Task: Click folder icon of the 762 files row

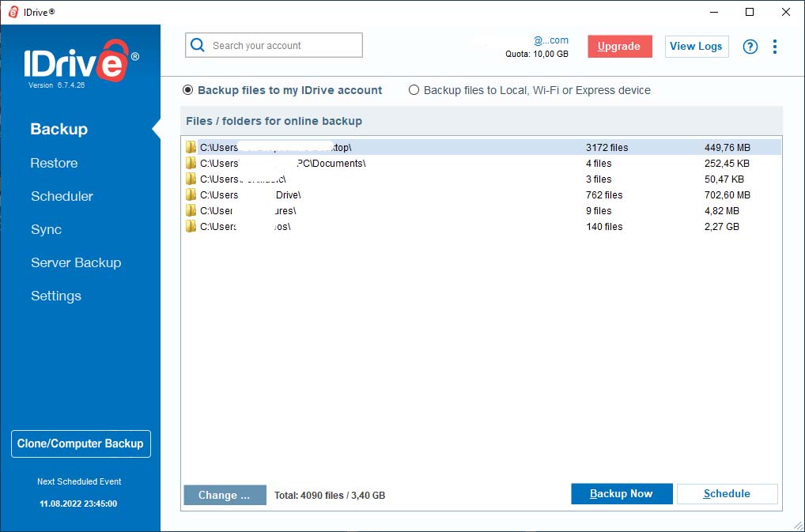Action: pos(191,195)
